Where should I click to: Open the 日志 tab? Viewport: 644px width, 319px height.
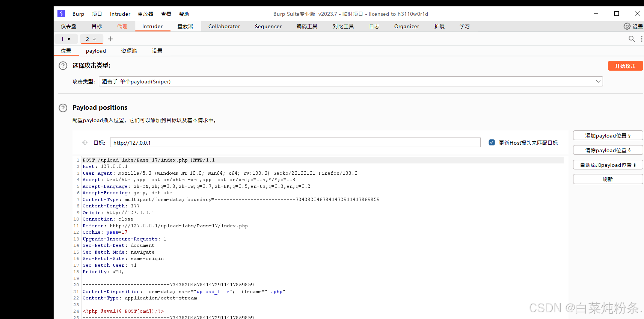(x=374, y=26)
